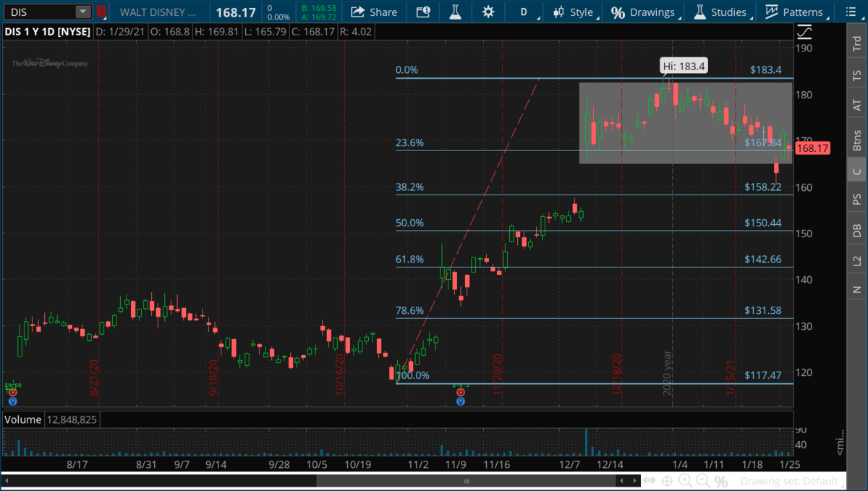Expand the DIS symbol dropdown arrow
This screenshot has height=491, width=868.
click(83, 12)
